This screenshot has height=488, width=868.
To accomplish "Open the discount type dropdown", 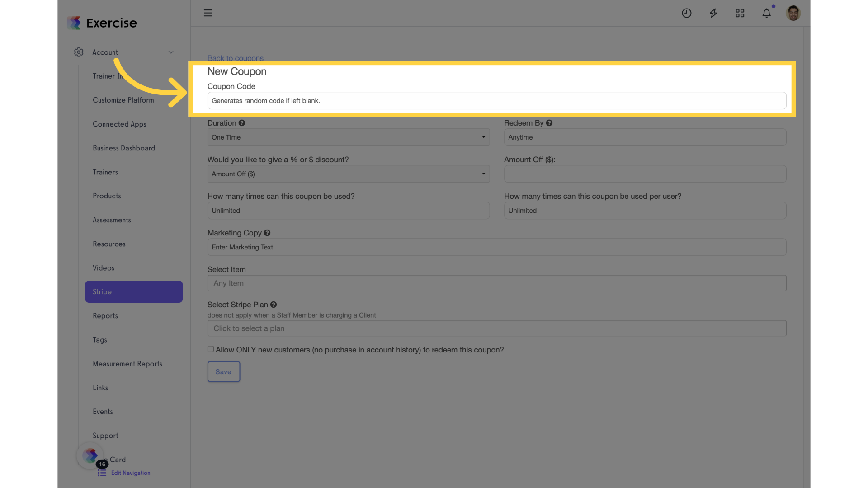I will 349,174.
